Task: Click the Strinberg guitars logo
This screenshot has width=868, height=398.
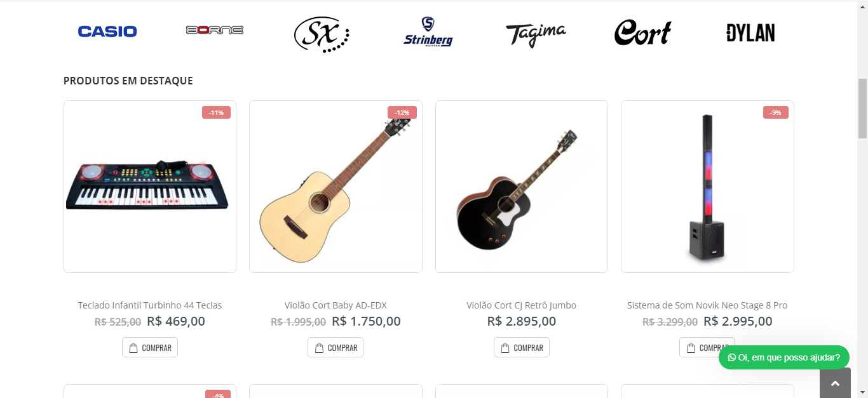Action: [x=428, y=32]
